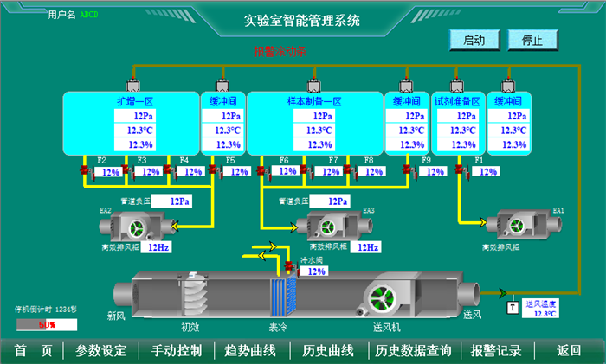Viewport: 606px width, 364px height.
Task: Open the 参数设定 menu item
Action: pos(101,351)
